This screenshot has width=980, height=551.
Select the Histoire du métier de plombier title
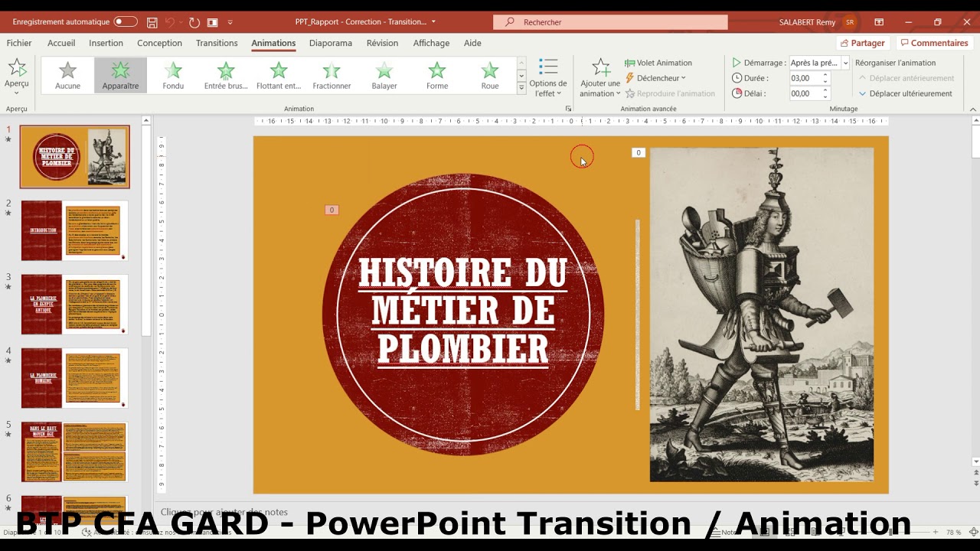click(x=463, y=311)
